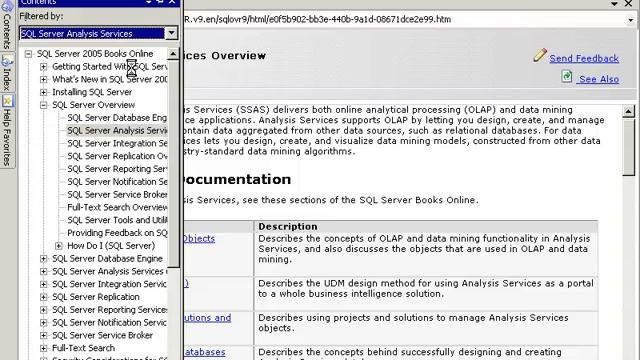Click the contents tree scrollbar thumb
This screenshot has width=640, height=360.
pyautogui.click(x=173, y=163)
